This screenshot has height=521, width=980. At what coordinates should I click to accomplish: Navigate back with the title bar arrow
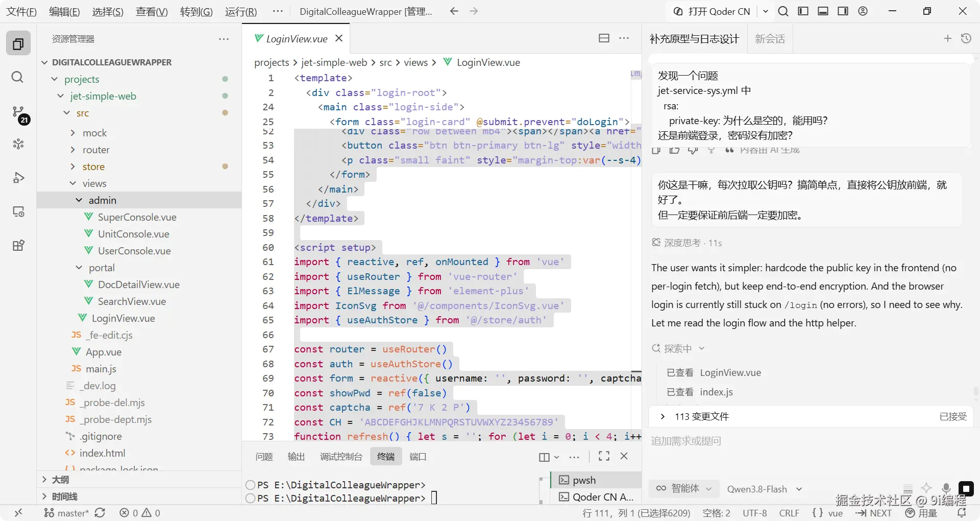coord(454,11)
